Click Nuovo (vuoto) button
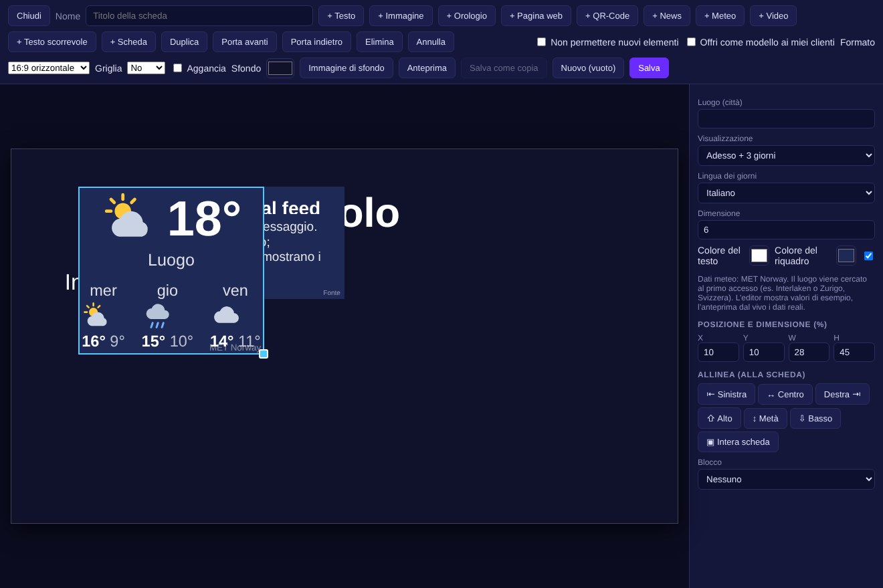Viewport: 883px width, 588px height. tap(588, 68)
